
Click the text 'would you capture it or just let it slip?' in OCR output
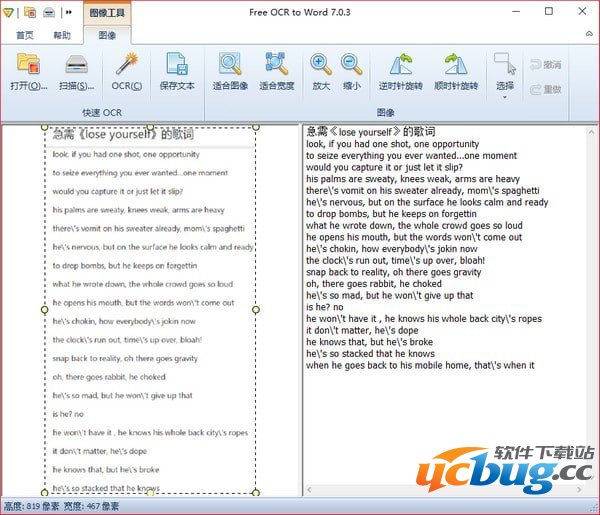click(x=384, y=167)
